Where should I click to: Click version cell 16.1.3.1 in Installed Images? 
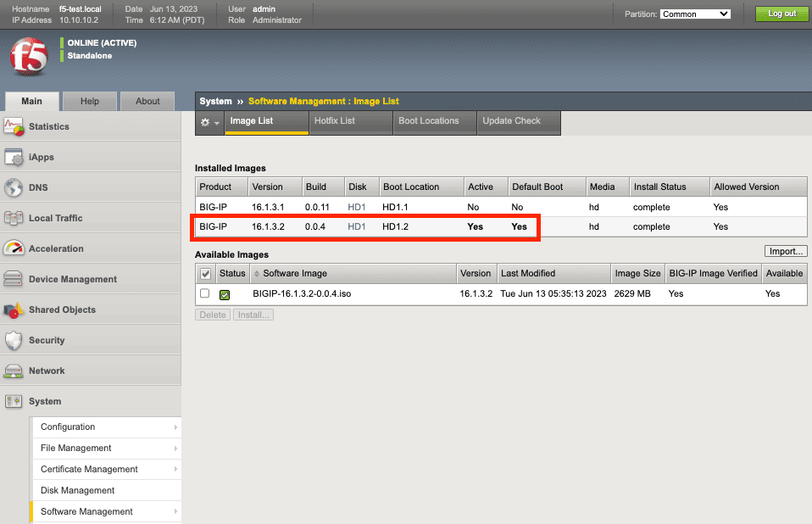pos(268,207)
